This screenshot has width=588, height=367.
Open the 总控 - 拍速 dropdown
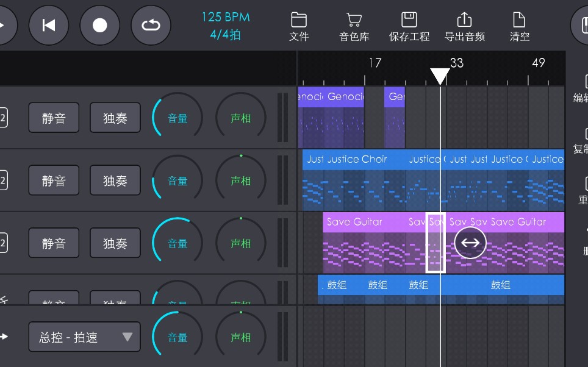coord(84,337)
